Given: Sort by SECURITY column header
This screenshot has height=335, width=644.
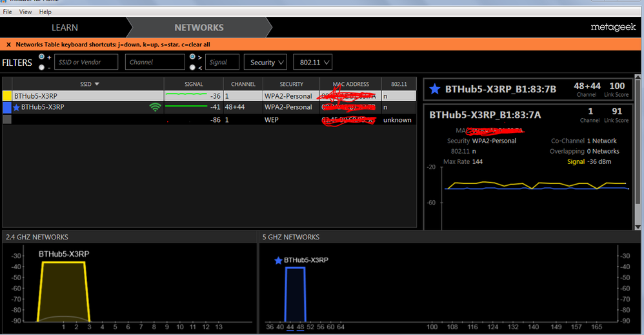Looking at the screenshot, I should coord(291,84).
